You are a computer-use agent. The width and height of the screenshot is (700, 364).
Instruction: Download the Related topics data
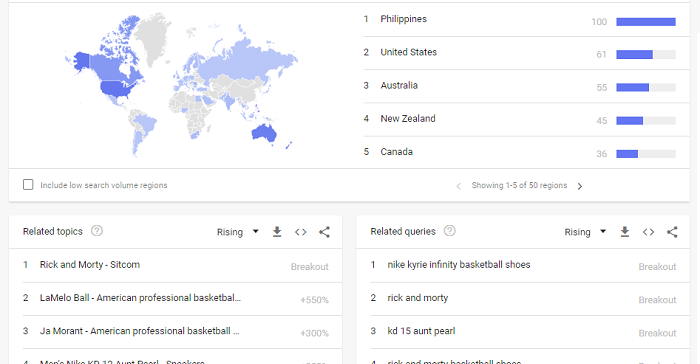click(x=277, y=232)
